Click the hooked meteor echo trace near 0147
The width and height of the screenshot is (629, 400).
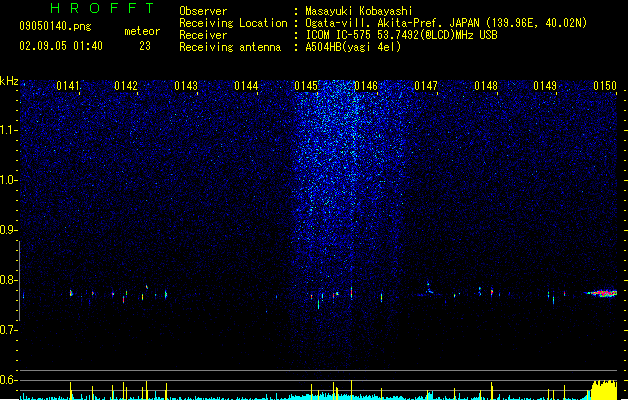pyautogui.click(x=429, y=288)
